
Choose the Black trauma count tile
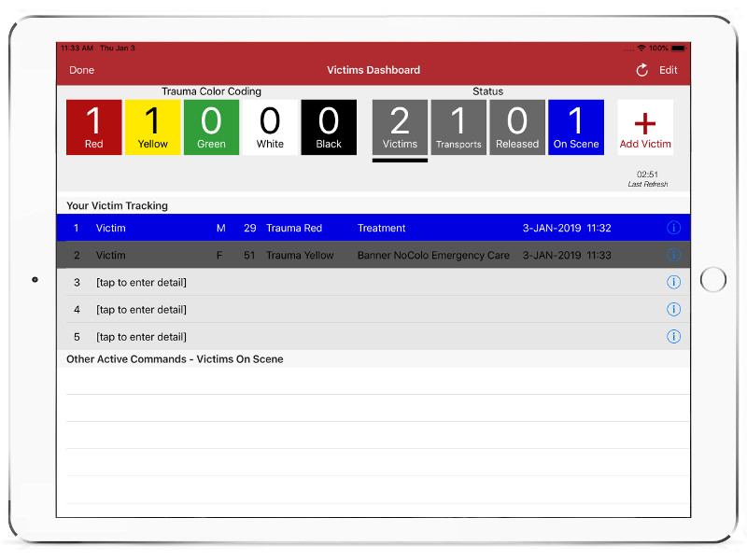pyautogui.click(x=329, y=127)
